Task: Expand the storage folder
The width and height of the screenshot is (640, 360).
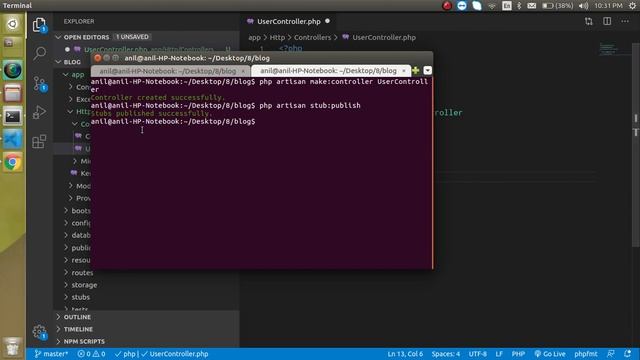Action: coord(84,285)
